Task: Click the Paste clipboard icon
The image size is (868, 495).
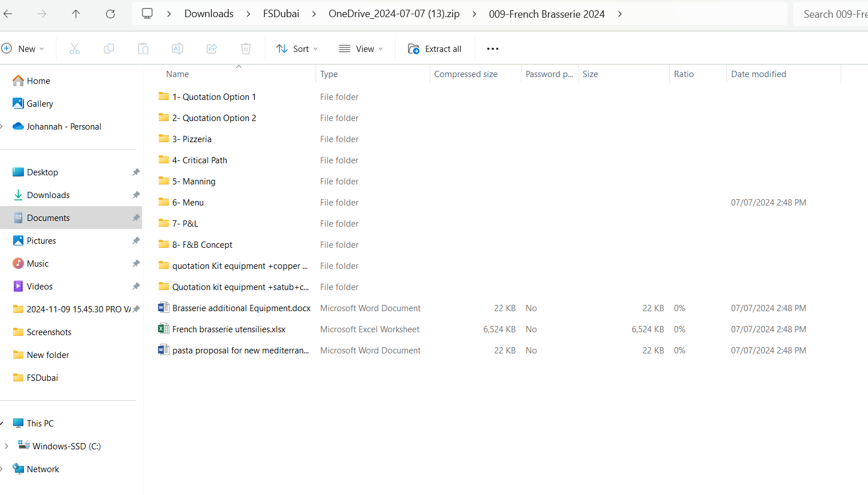Action: [143, 49]
